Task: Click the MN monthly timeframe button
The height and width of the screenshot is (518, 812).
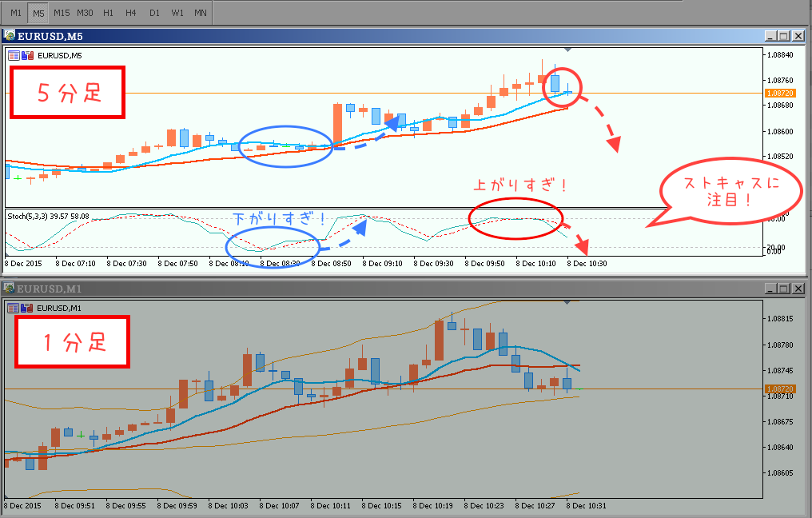Action: click(201, 13)
